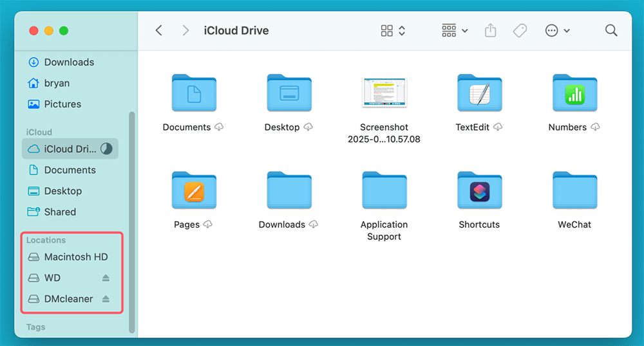
Task: Click cloud download icon beside Documents folder
Action: 219,127
